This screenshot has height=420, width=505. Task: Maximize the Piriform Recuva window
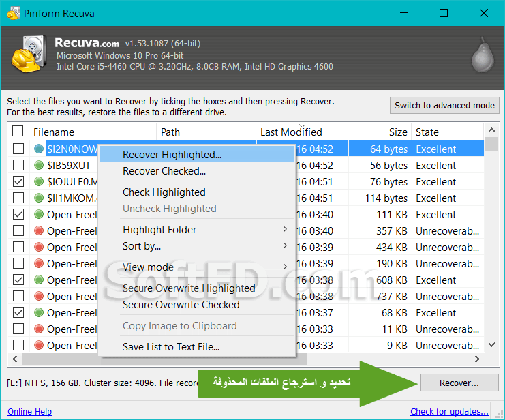click(x=444, y=13)
